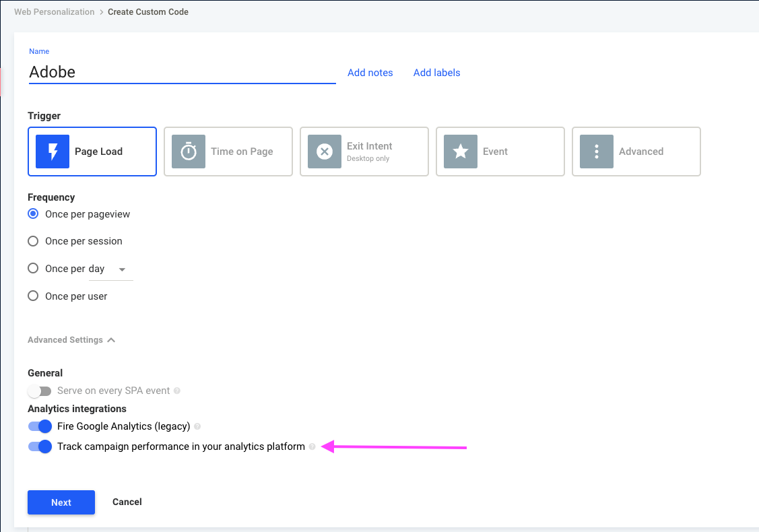Screen dimensions: 759x532
Task: Click the Name field containing Adobe
Action: click(182, 72)
